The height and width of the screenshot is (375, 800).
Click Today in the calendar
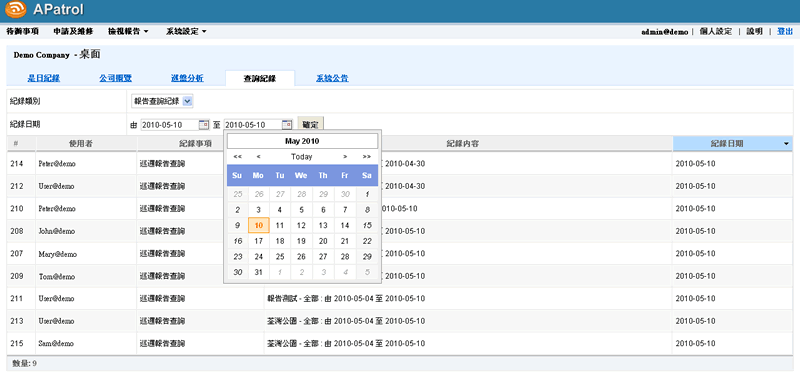[302, 157]
